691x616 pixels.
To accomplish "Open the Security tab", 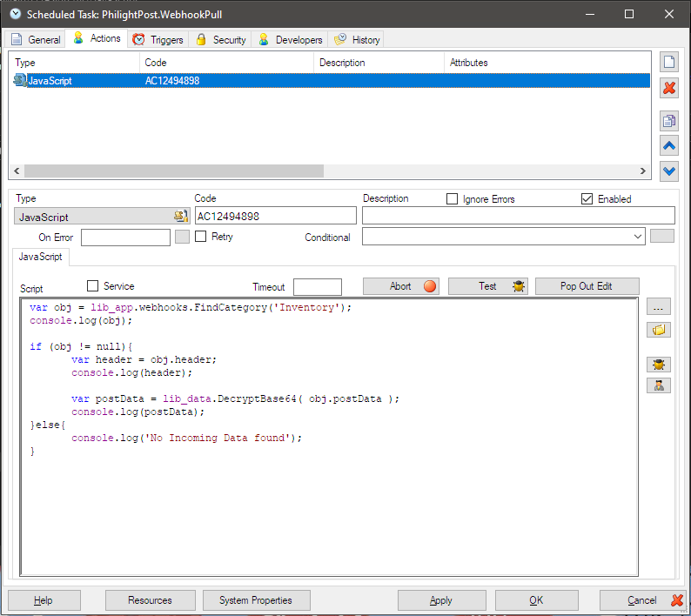I will (x=220, y=40).
